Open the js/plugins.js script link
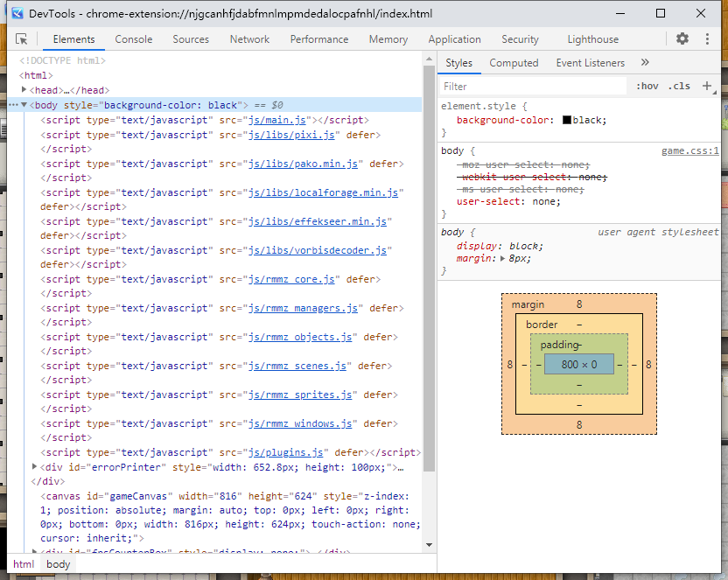This screenshot has height=580, width=728. point(285,452)
